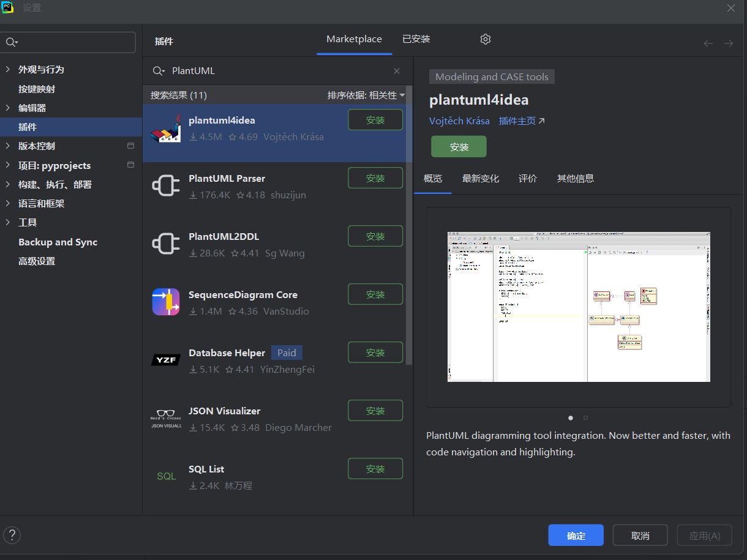This screenshot has width=747, height=560.
Task: Click the green 安装 button in details
Action: point(459,147)
